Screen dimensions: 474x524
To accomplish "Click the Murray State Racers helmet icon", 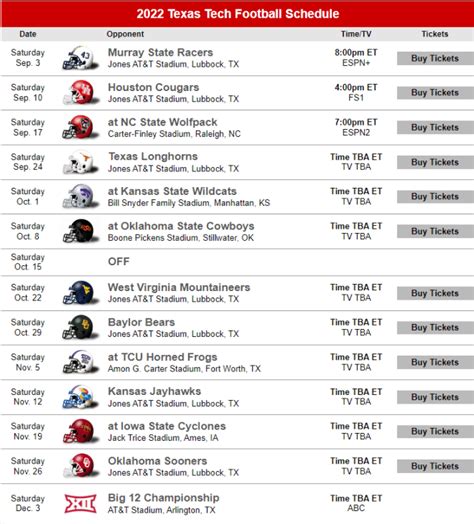I will click(x=81, y=58).
